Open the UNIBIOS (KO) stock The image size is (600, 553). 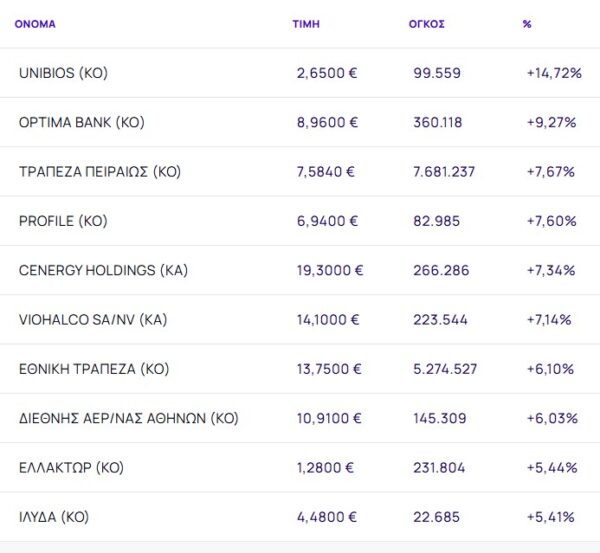point(63,73)
